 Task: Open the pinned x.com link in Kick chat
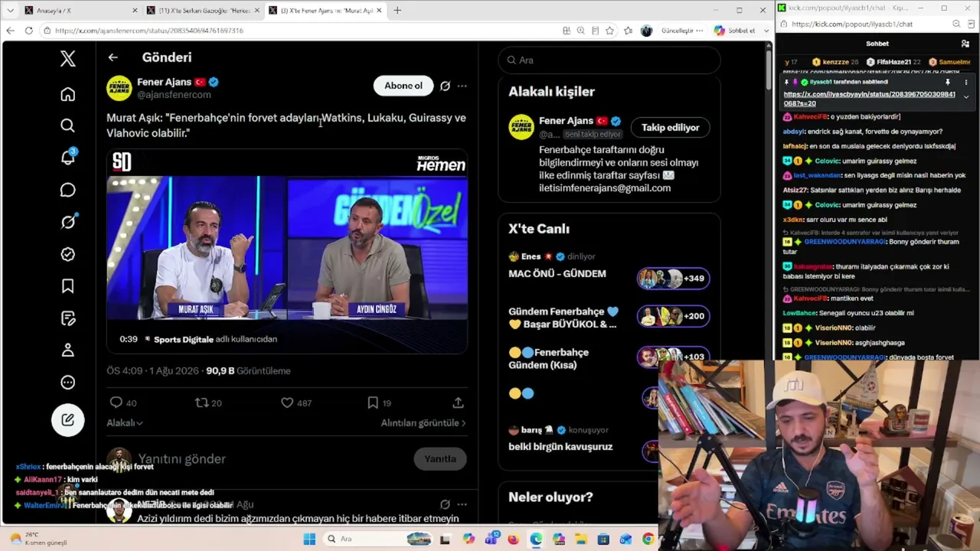tap(869, 99)
